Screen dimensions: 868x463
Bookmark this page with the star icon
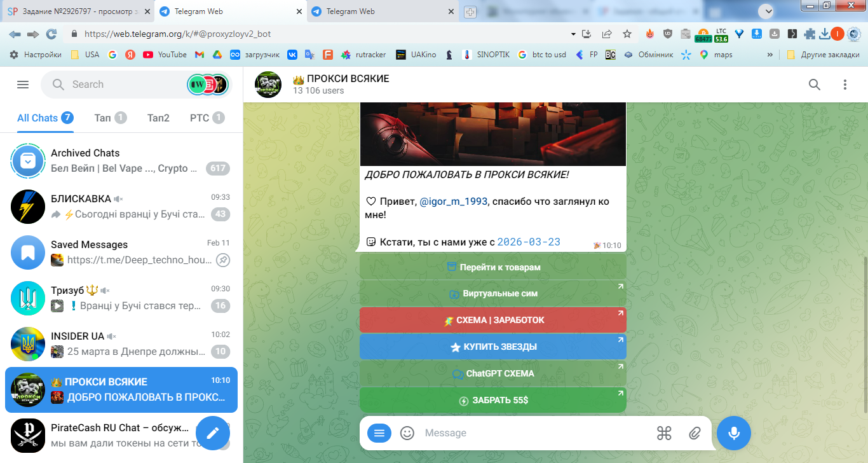pos(627,34)
